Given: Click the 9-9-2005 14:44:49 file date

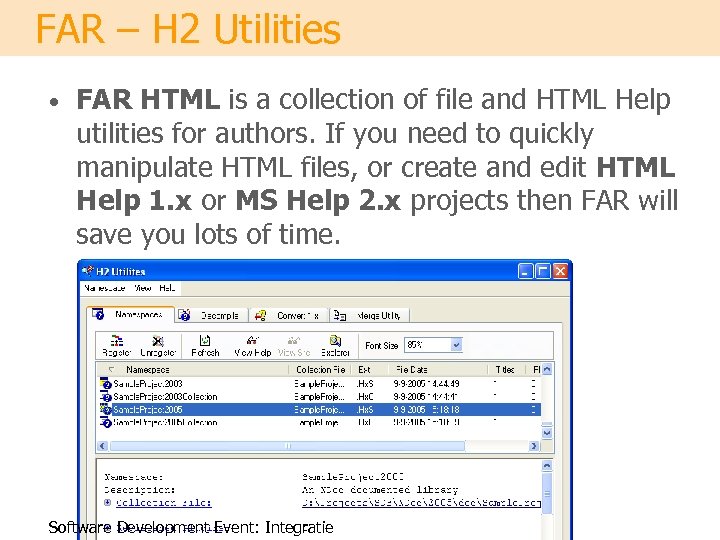Looking at the screenshot, I should point(426,383).
